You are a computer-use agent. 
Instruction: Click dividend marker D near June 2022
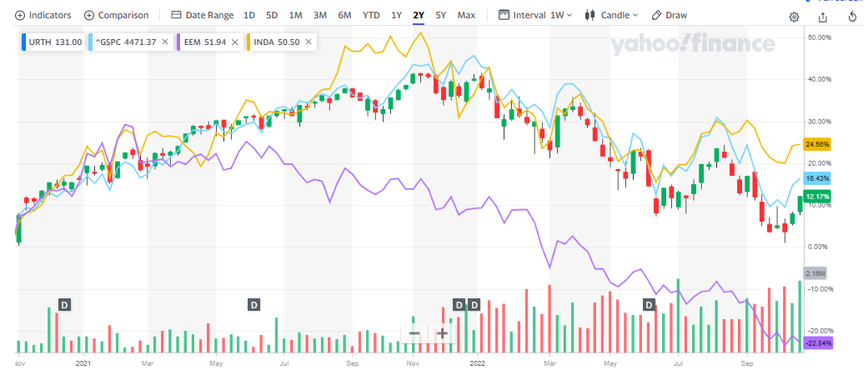[x=650, y=304]
